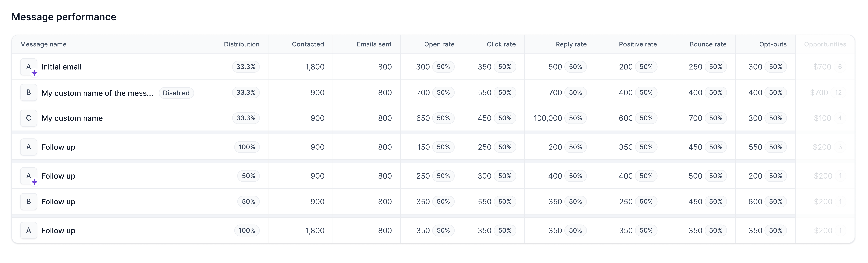
Task: Click the Disabled status badge
Action: point(176,93)
